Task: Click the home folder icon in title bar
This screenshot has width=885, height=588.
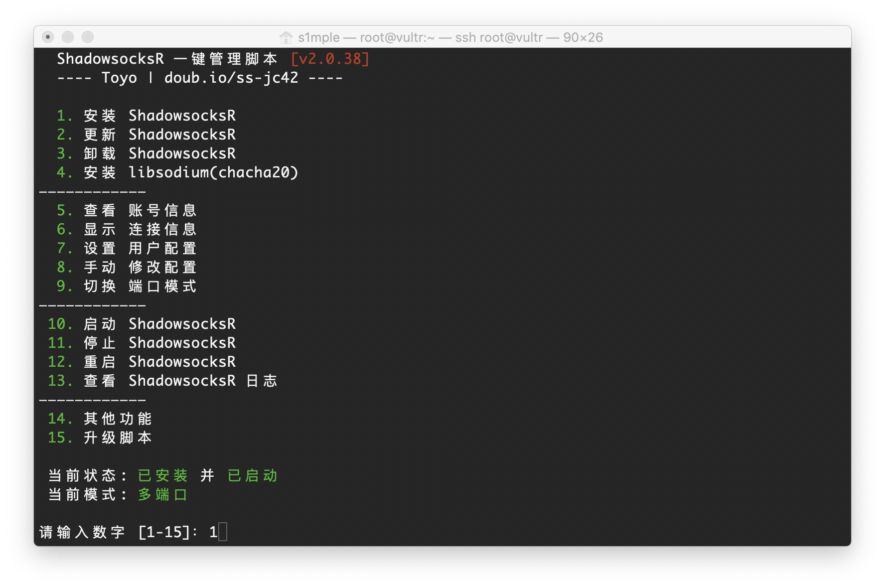Action: pos(286,37)
